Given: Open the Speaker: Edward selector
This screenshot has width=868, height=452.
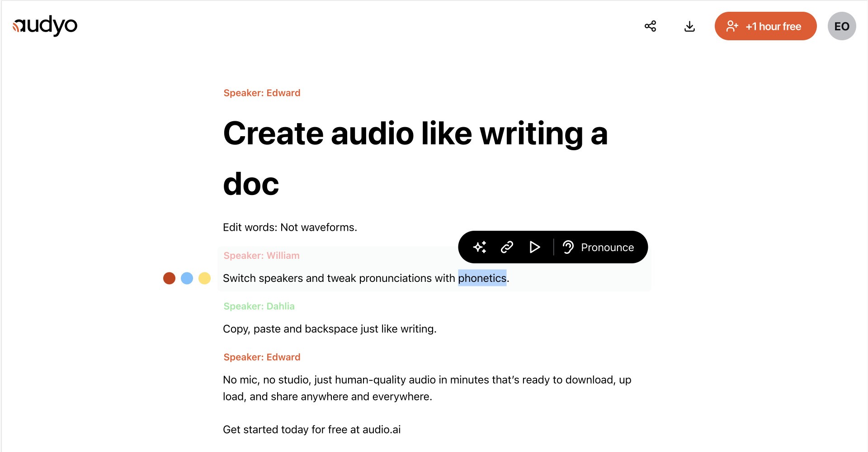Looking at the screenshot, I should [x=262, y=92].
